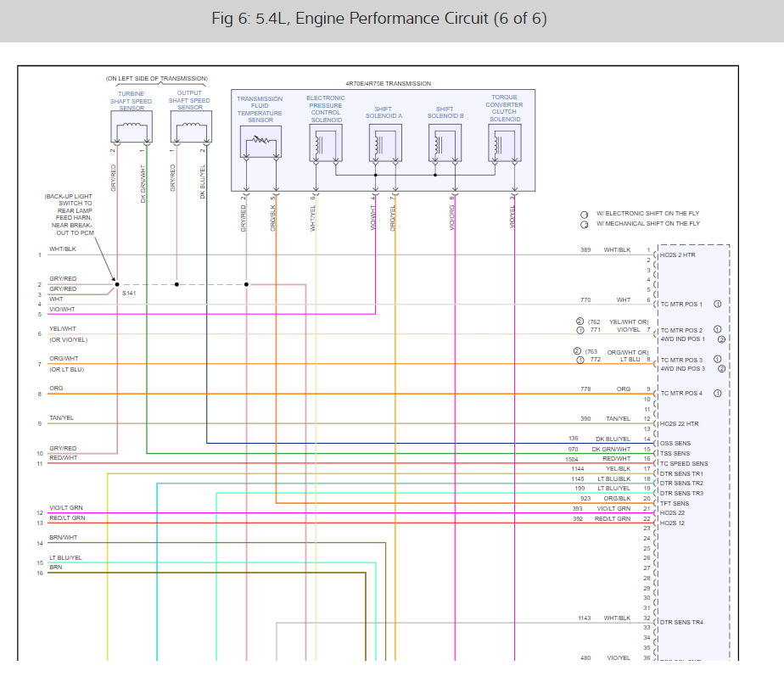
Task: Click circled 1 beside TC MTR POS 1
Action: (x=717, y=304)
